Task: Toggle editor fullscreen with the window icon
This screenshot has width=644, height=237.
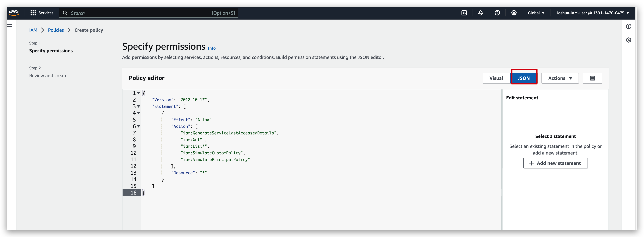Action: [593, 78]
